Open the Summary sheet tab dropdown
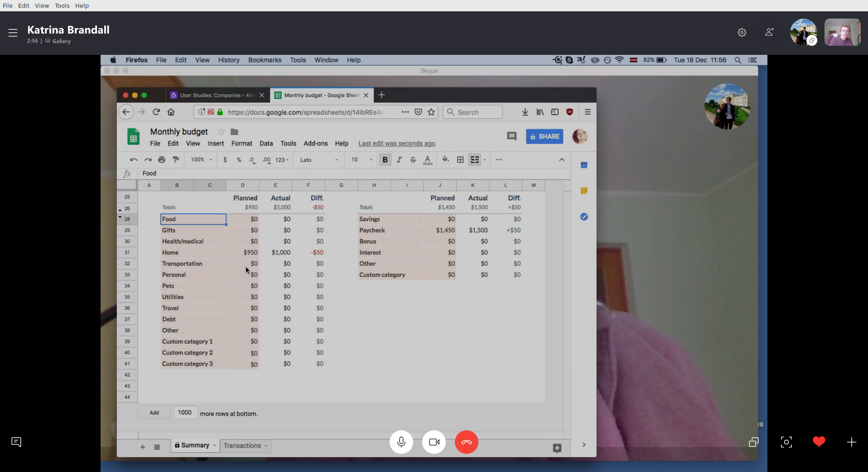 point(215,446)
